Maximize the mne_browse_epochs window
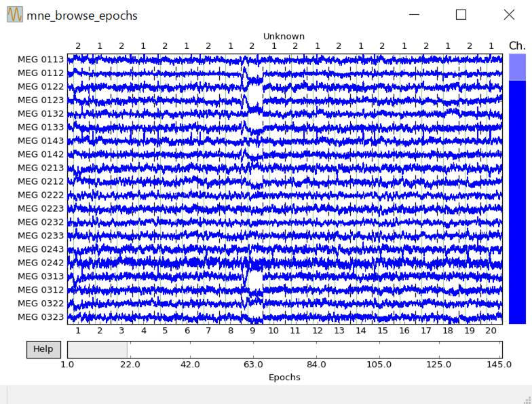Image resolution: width=532 pixels, height=404 pixels. click(x=461, y=15)
